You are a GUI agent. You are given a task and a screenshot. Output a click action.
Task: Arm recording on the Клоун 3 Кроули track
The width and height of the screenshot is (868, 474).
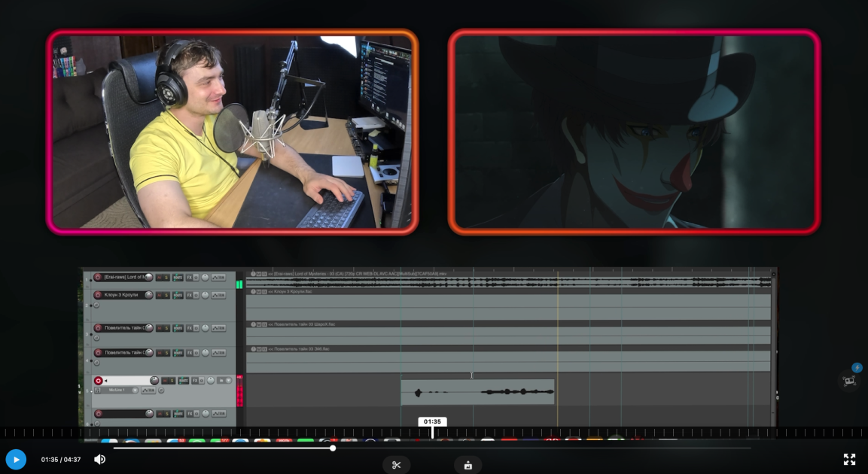97,295
